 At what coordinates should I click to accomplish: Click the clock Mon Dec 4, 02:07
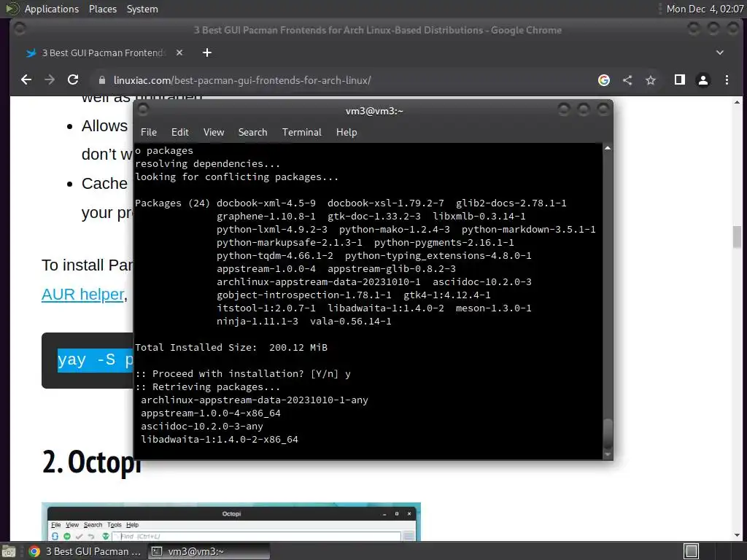(705, 9)
